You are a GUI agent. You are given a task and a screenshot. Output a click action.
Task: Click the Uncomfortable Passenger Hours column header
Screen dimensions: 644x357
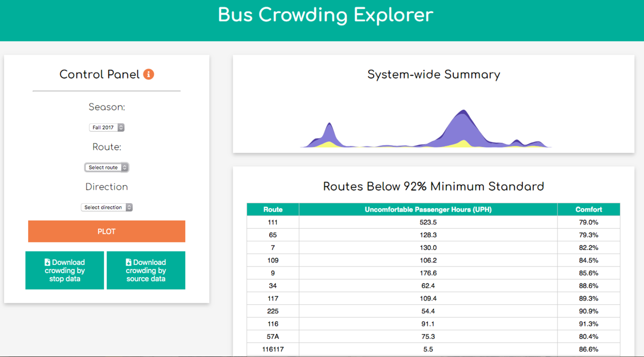428,210
